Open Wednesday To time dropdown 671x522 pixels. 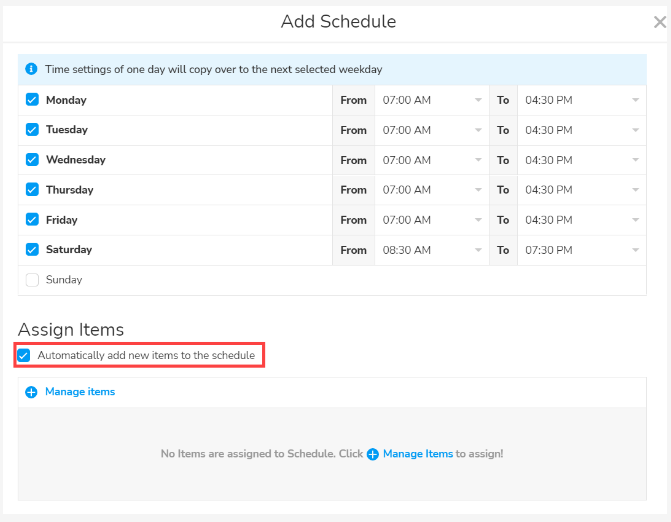coord(581,160)
